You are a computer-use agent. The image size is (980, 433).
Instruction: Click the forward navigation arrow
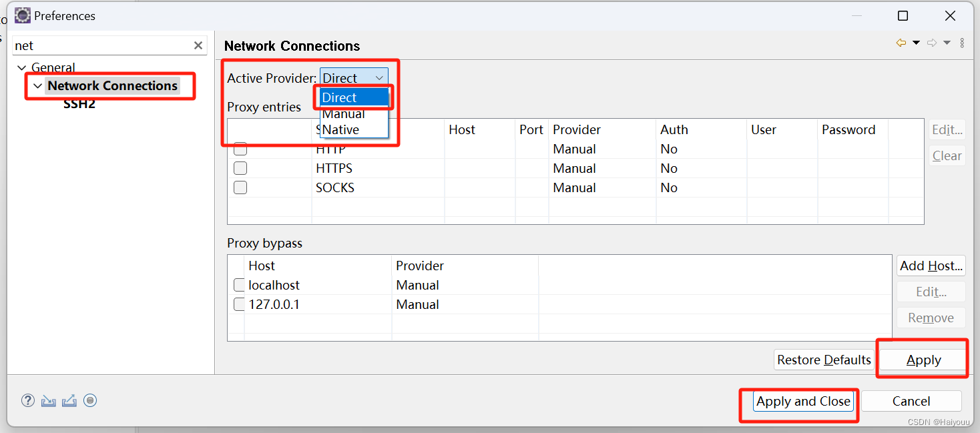point(932,42)
